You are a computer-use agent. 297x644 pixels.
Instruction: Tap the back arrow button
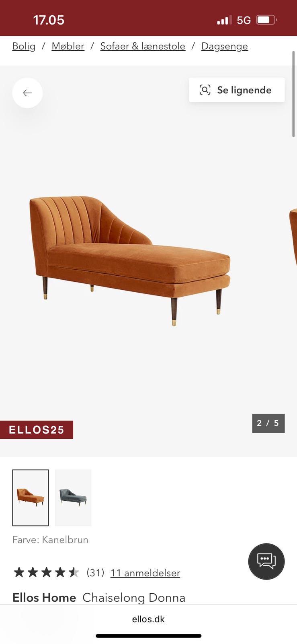27,93
